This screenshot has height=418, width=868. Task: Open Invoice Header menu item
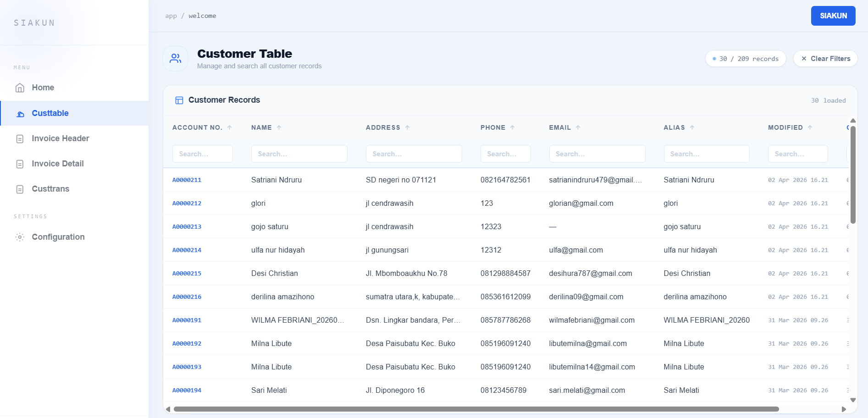tap(60, 138)
